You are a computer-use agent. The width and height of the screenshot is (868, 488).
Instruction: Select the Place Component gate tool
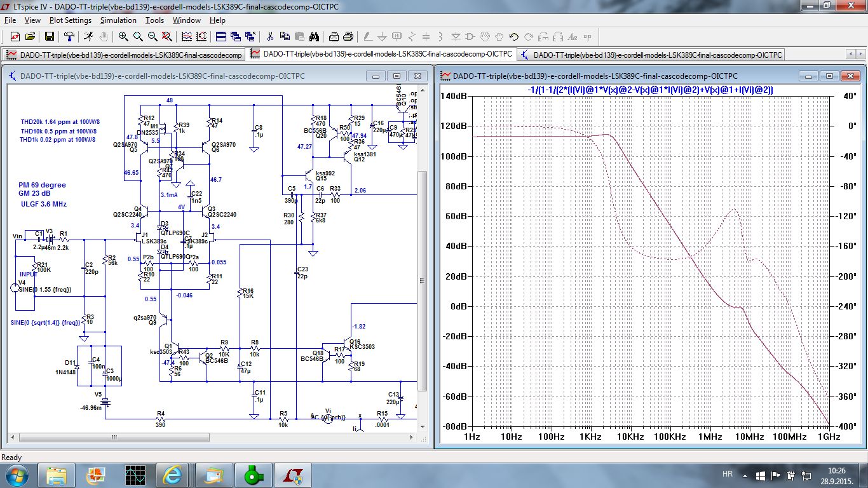470,37
